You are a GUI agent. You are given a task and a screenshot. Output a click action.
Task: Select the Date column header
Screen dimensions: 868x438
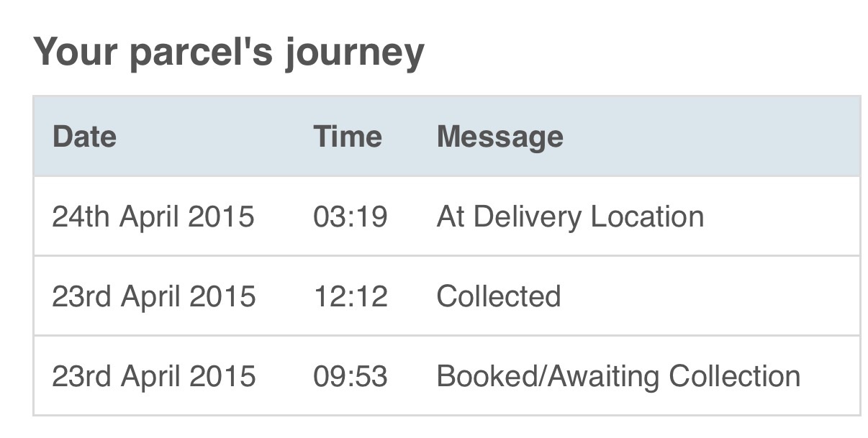(84, 136)
